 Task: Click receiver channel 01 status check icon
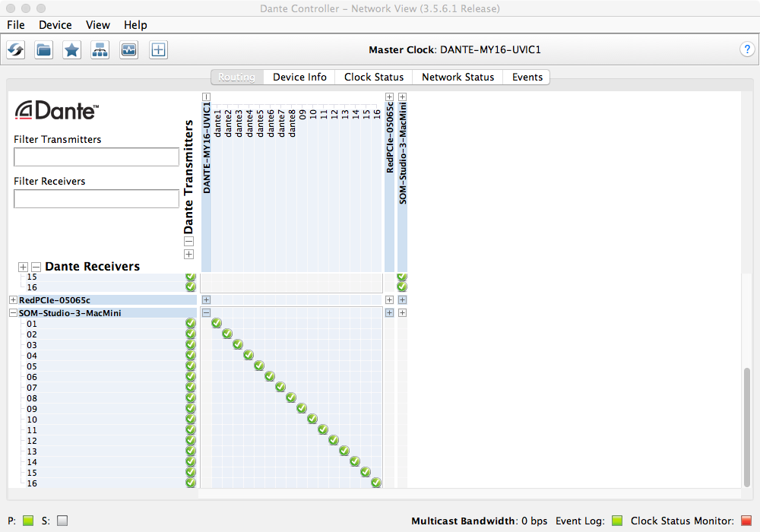click(x=191, y=323)
